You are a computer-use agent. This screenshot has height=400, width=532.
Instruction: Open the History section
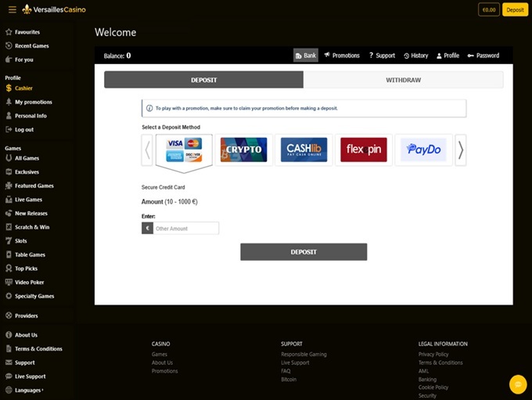tap(415, 56)
